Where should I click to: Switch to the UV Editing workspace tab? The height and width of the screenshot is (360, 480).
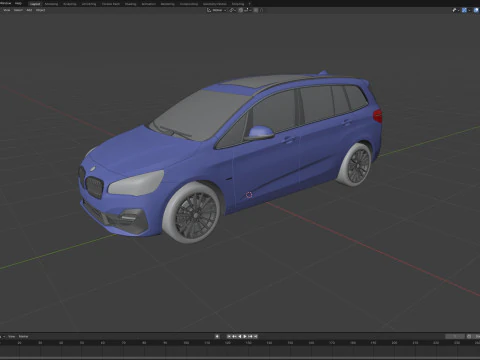click(x=89, y=4)
